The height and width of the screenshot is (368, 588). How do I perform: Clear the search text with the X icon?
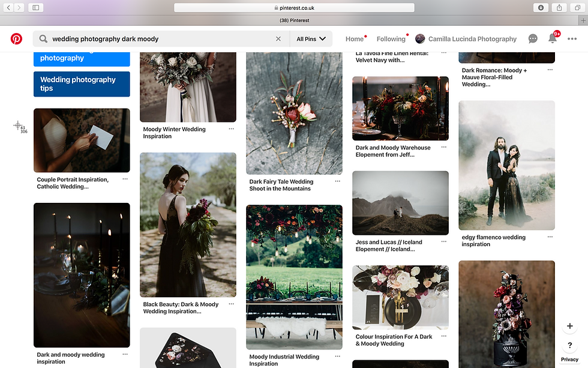point(278,38)
